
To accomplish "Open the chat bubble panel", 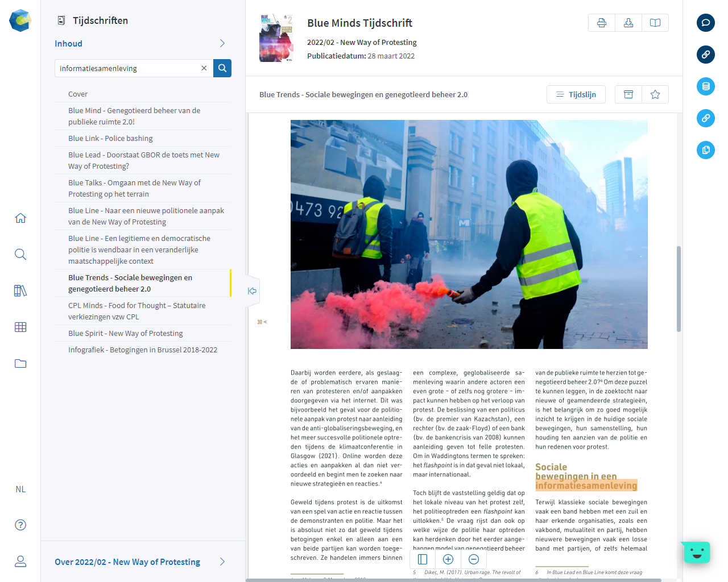I will 706,23.
